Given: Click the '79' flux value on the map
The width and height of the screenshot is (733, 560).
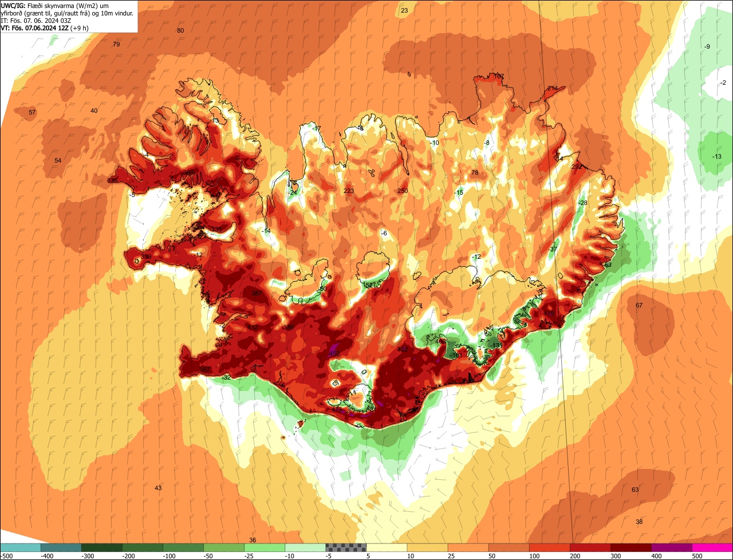Looking at the screenshot, I should click(116, 44).
